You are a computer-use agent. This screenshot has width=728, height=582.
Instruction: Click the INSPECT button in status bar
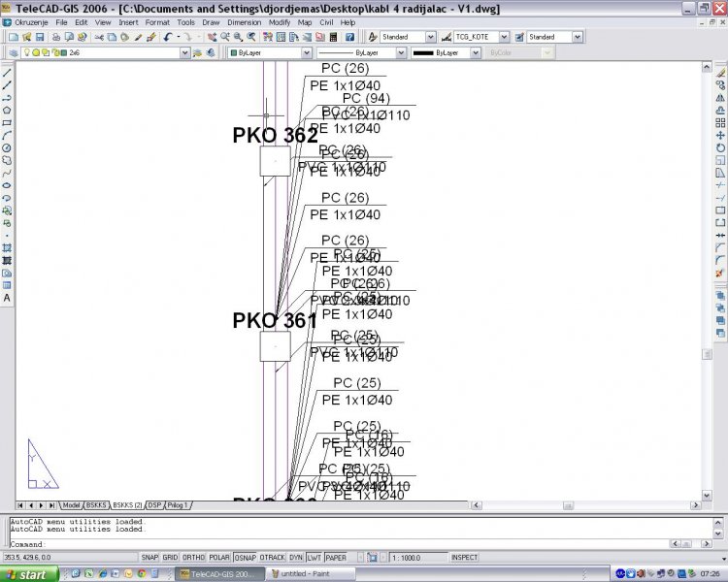tap(464, 558)
